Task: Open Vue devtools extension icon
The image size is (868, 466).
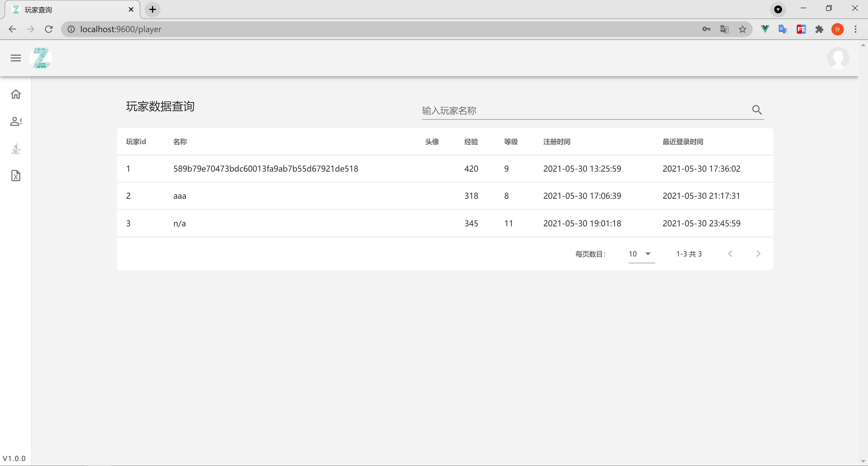Action: [765, 29]
